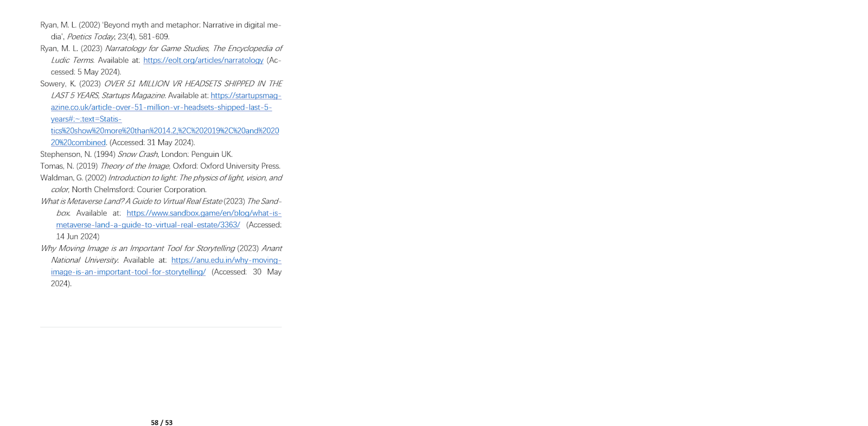
Task: Click the page number '58 / 53' footer
Action: pyautogui.click(x=162, y=423)
